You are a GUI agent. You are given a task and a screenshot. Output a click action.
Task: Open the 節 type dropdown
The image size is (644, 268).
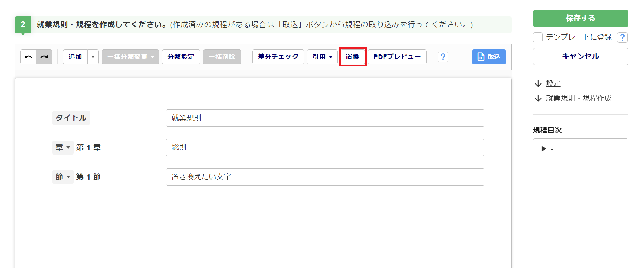63,177
